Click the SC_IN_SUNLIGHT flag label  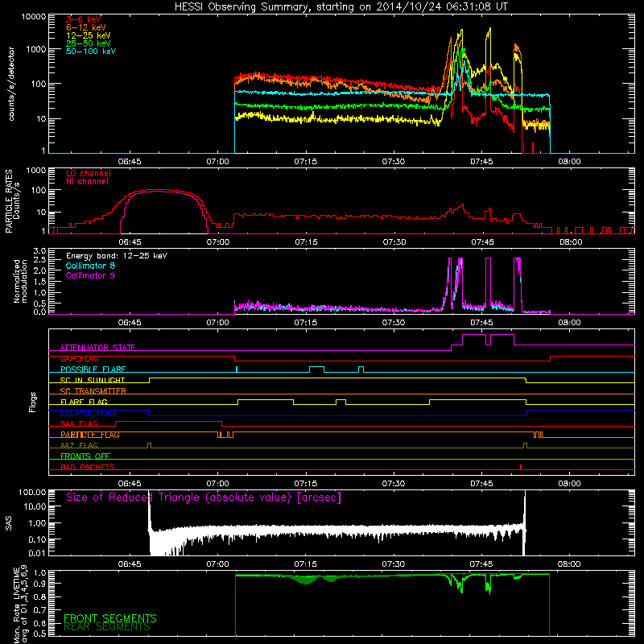(x=93, y=380)
